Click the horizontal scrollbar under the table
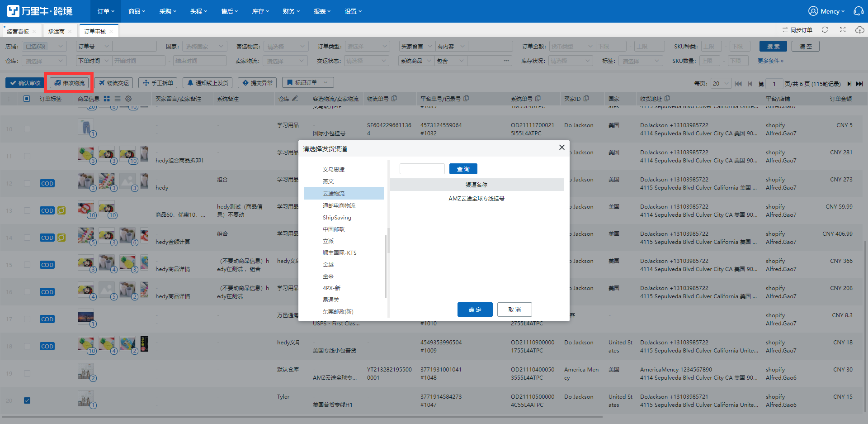Image resolution: width=868 pixels, height=424 pixels. 302,416
